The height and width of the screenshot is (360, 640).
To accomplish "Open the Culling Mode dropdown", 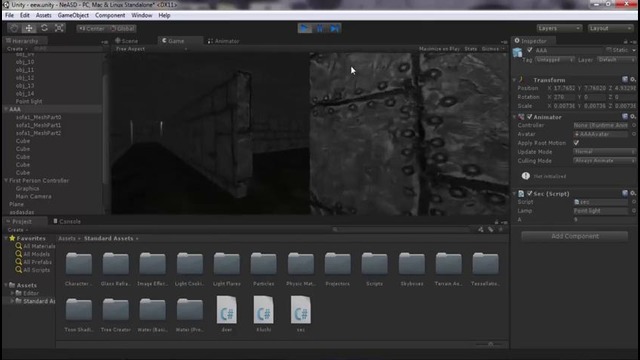I will point(604,161).
